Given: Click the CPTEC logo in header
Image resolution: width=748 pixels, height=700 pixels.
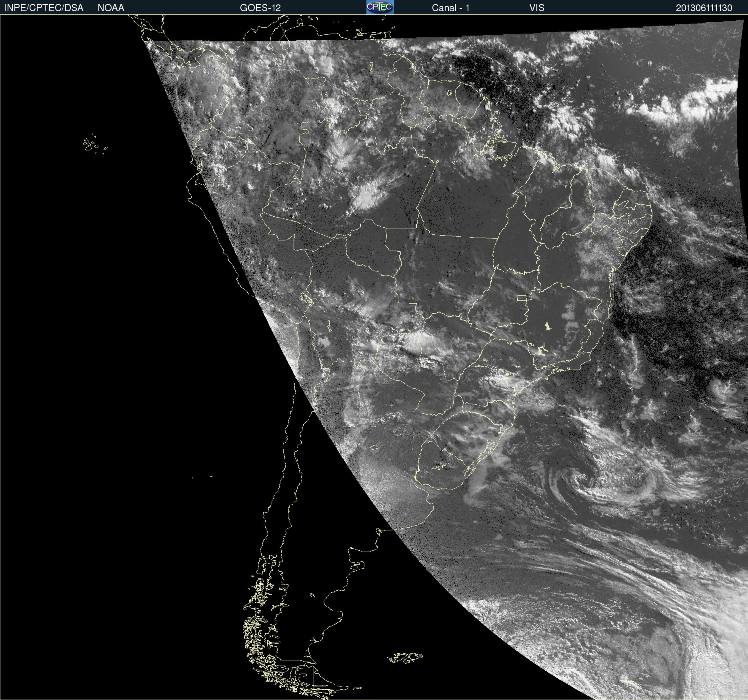Looking at the screenshot, I should coord(380,7).
